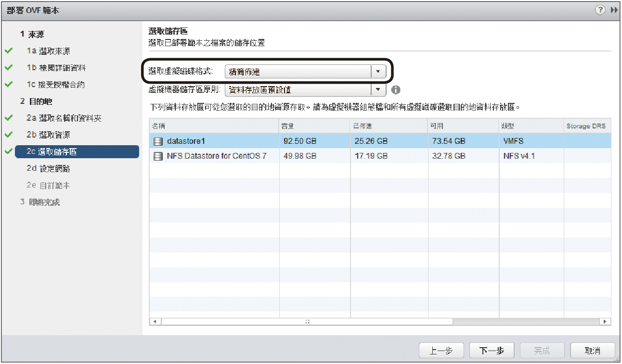Click 上一步 button
Screen dimensions: 622x364
pyautogui.click(x=441, y=351)
